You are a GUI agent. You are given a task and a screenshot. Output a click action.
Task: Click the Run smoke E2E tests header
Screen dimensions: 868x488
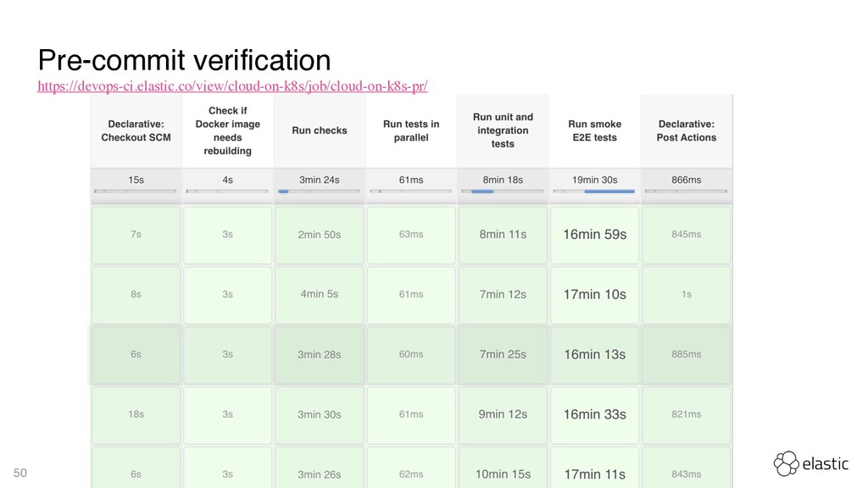[x=594, y=131]
